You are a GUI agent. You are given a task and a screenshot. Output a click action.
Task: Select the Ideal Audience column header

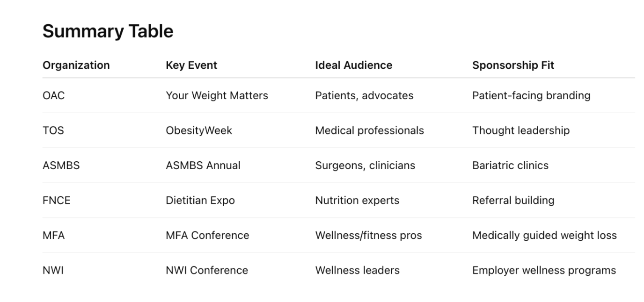click(x=353, y=65)
